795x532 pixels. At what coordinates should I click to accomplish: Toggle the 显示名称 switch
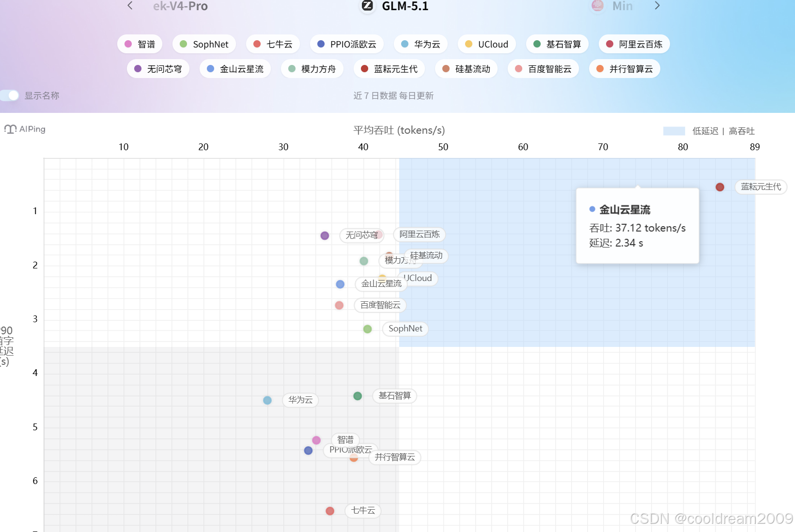point(10,95)
